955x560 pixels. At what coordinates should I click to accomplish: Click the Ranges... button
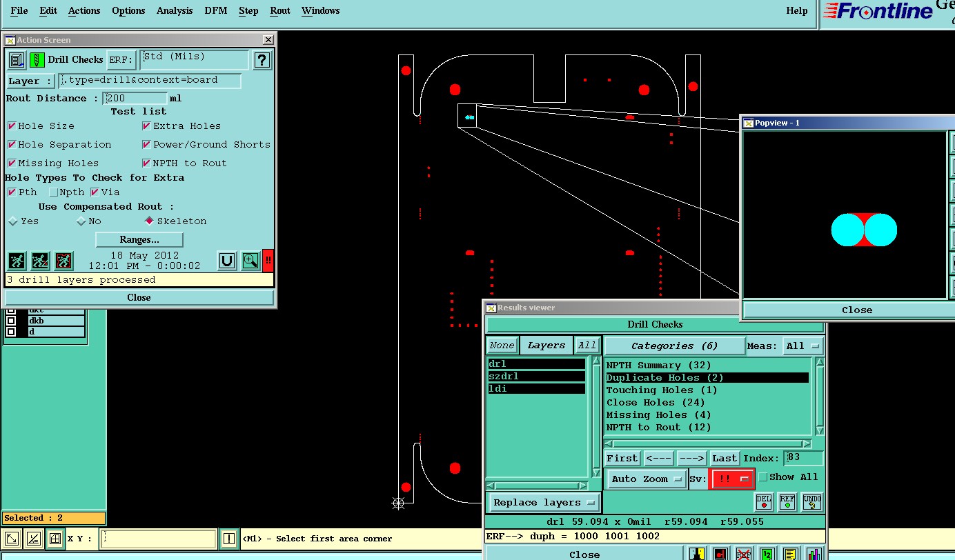(x=139, y=240)
